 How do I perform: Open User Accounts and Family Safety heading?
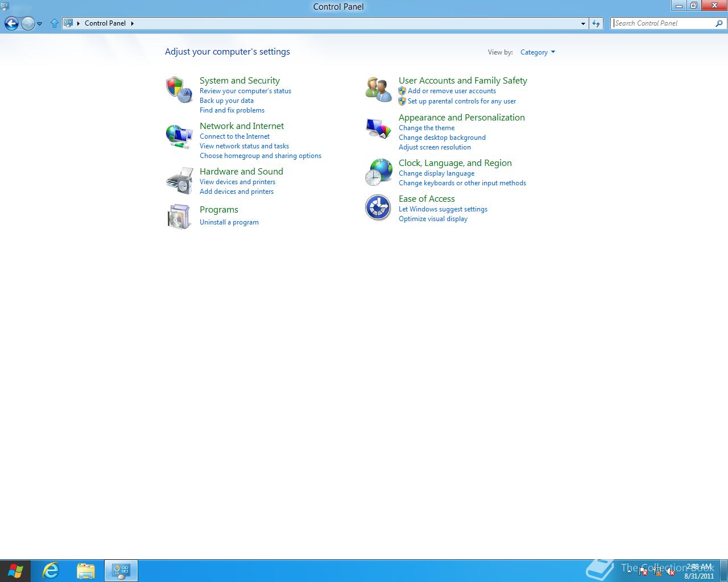click(463, 81)
